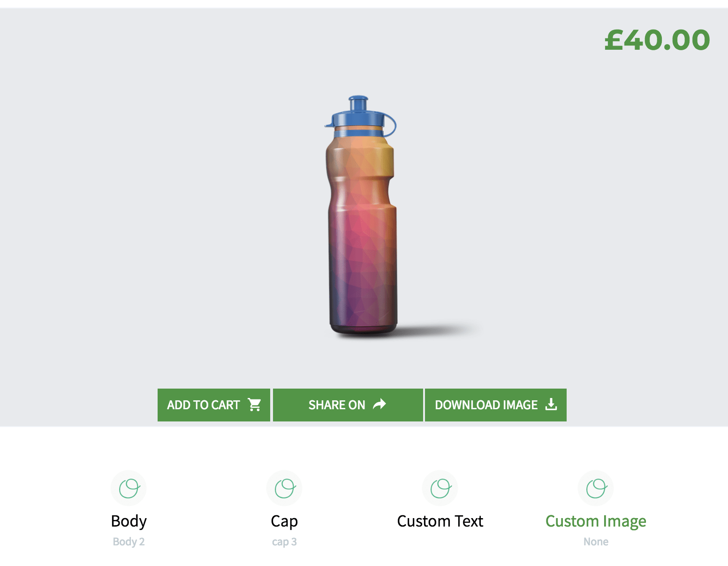Click the circular icon above Custom Text
The image size is (728, 566).
pyautogui.click(x=440, y=488)
